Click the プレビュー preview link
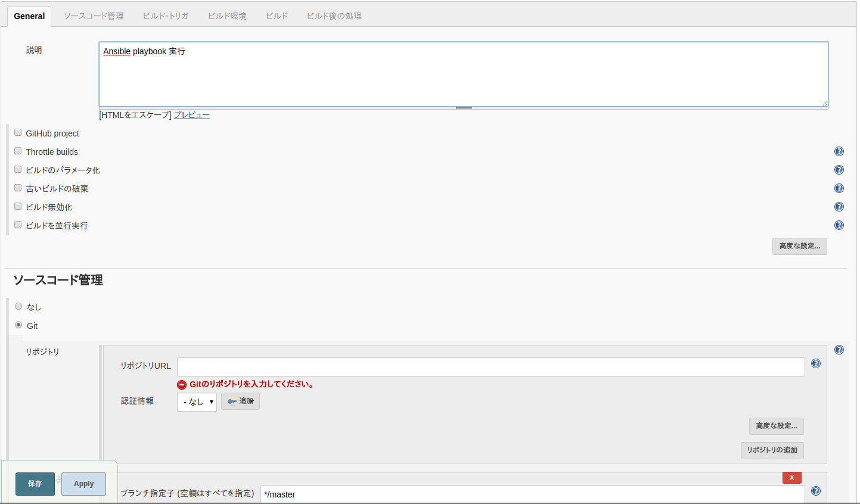The image size is (860, 504). [191, 115]
